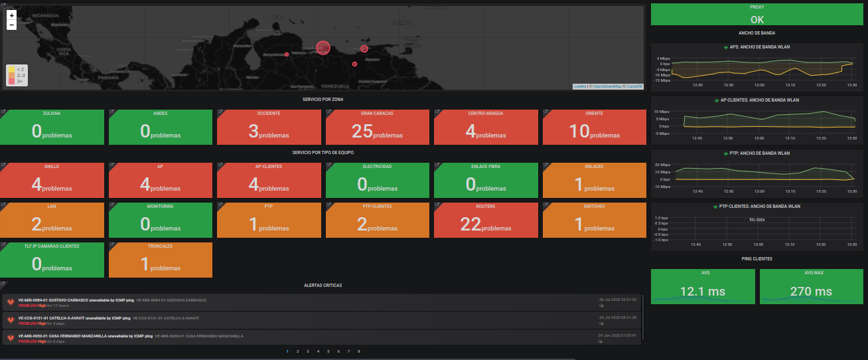Click the GRAN CARACAS 25 problemas panel
The image size is (868, 360).
point(377,127)
